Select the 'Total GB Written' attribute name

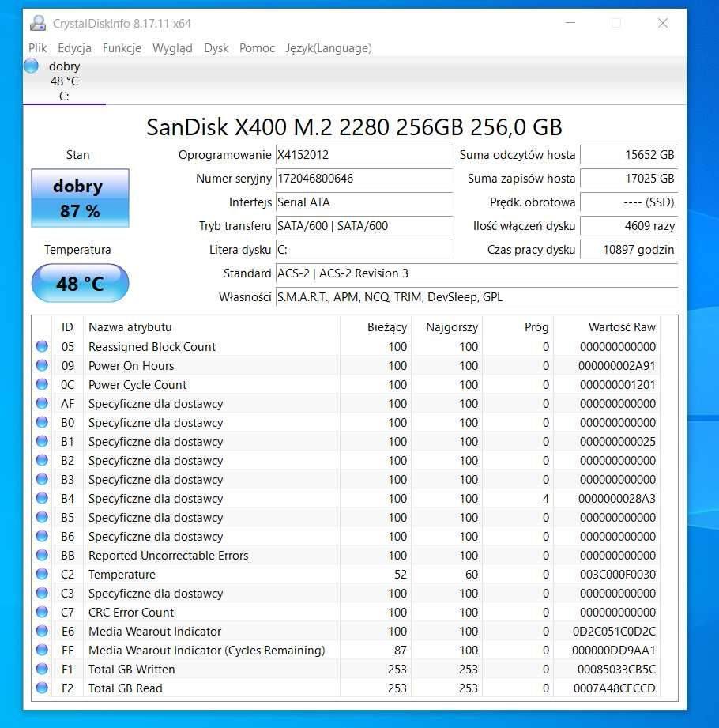click(x=131, y=670)
